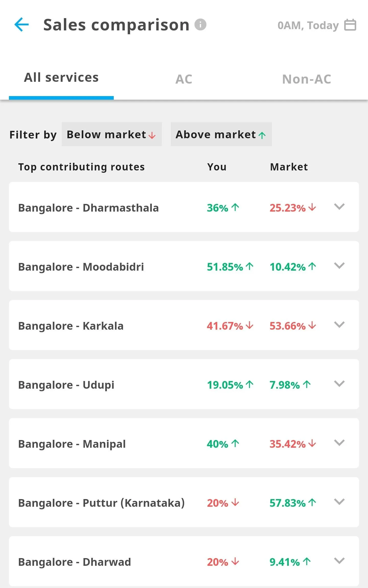The image size is (368, 588).
Task: Expand the Bangalore - Moodabidri row chevron
Action: (x=339, y=266)
